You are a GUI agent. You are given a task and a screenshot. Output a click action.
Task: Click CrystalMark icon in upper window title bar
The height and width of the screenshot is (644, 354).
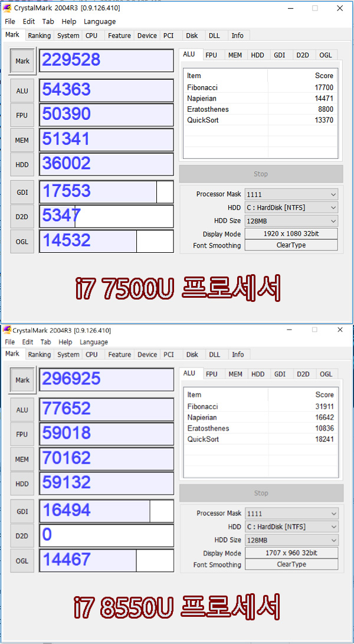coord(7,8)
